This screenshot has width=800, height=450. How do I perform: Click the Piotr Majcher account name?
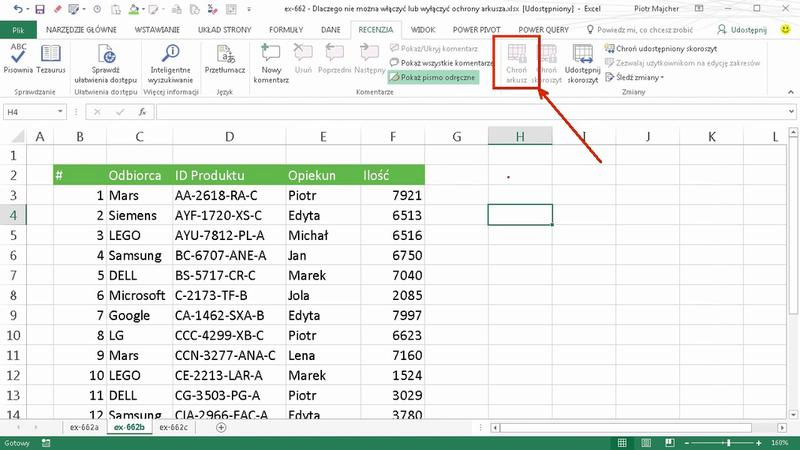point(657,9)
